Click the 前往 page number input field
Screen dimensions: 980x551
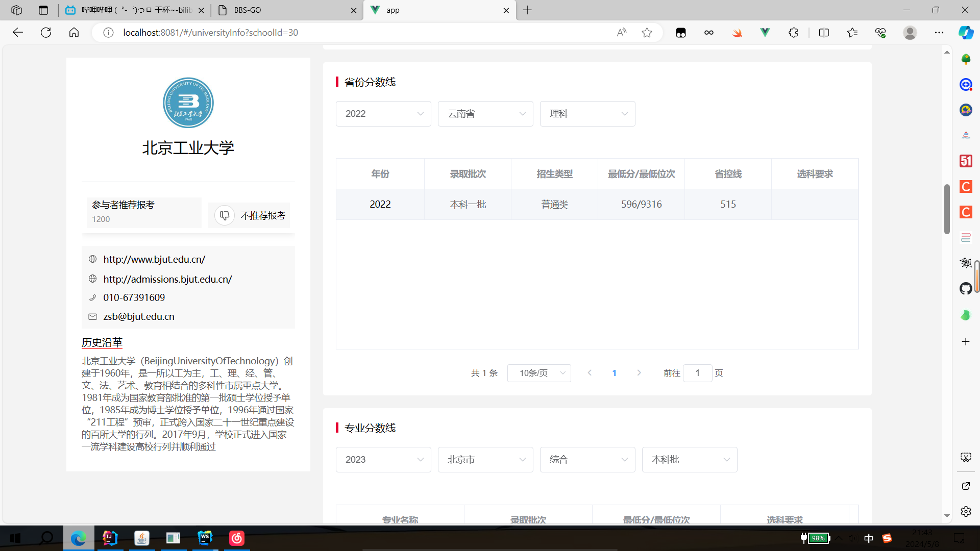pyautogui.click(x=697, y=373)
